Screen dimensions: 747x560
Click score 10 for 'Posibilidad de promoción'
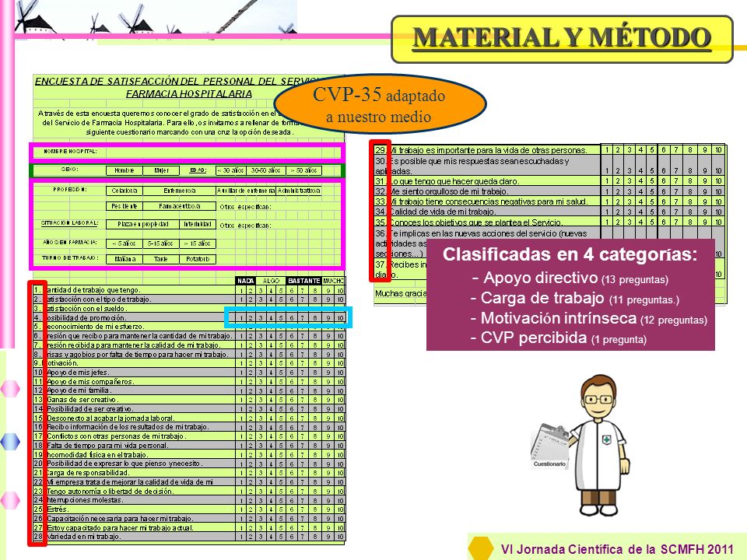point(340,317)
